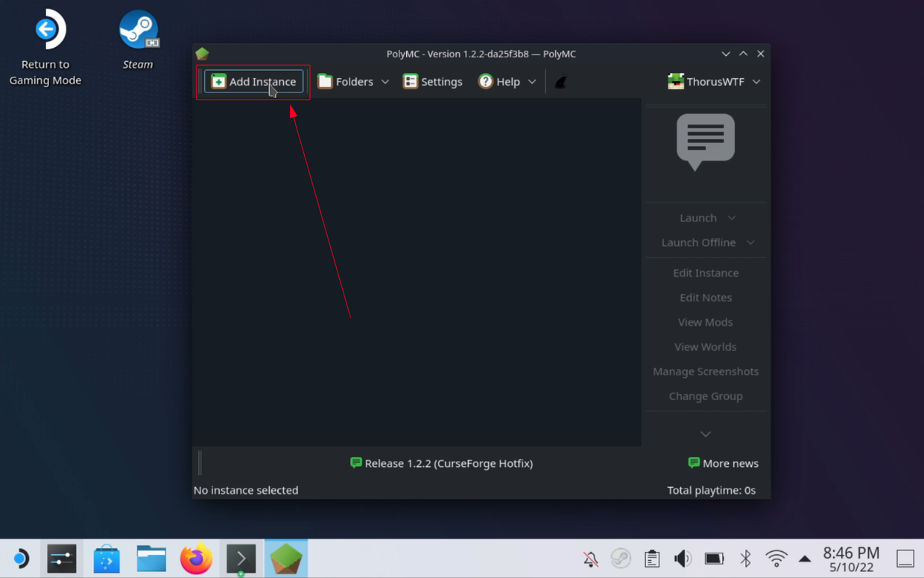The image size is (924, 578).
Task: Click the show desktop button
Action: point(905,559)
